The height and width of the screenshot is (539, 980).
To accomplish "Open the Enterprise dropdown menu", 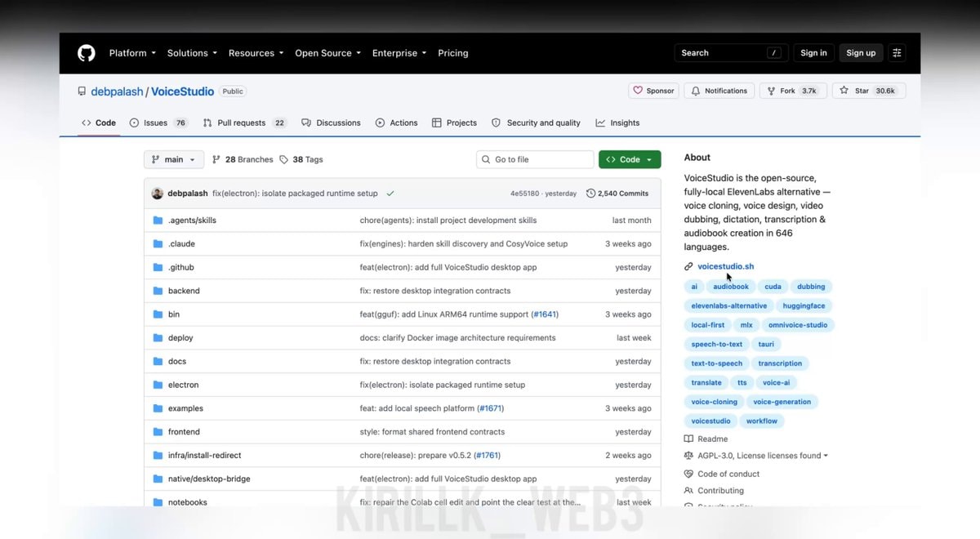I will click(399, 53).
